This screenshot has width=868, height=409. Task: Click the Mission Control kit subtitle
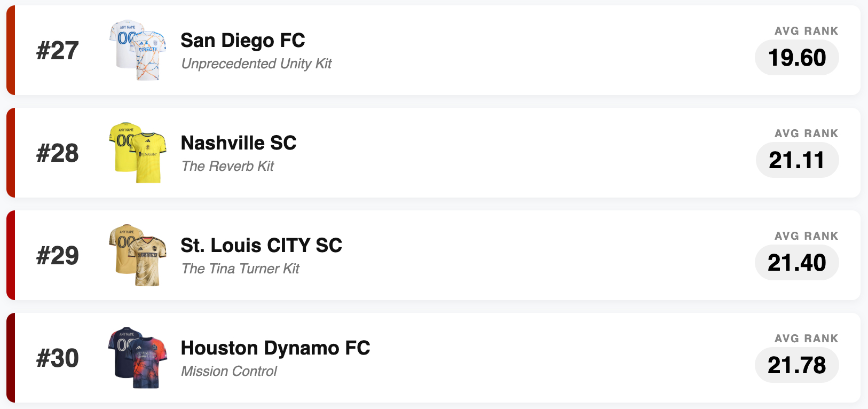point(229,372)
